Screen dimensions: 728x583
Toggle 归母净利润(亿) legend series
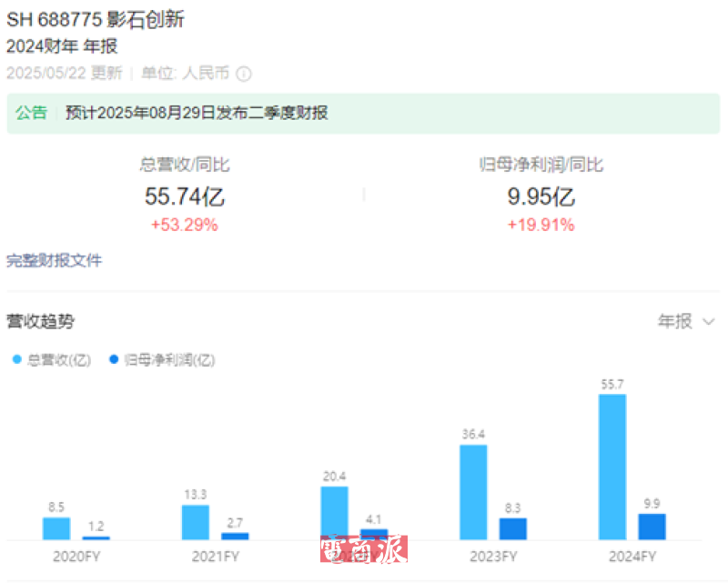coord(160,360)
